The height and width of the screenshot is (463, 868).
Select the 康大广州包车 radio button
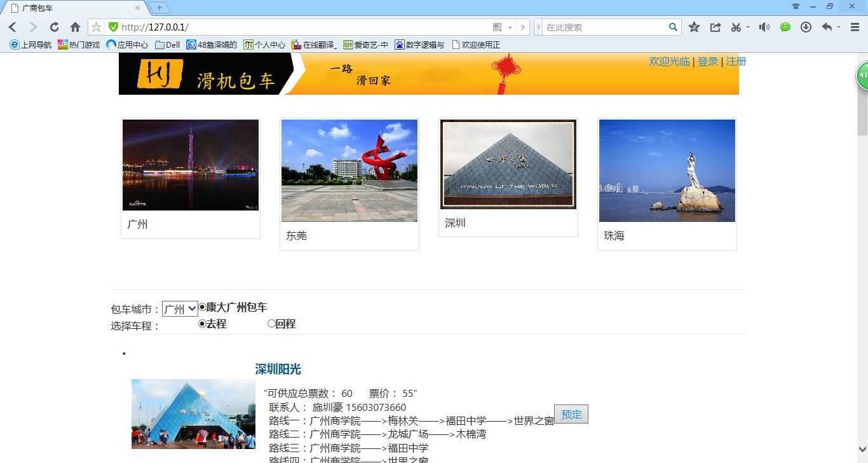pyautogui.click(x=202, y=307)
